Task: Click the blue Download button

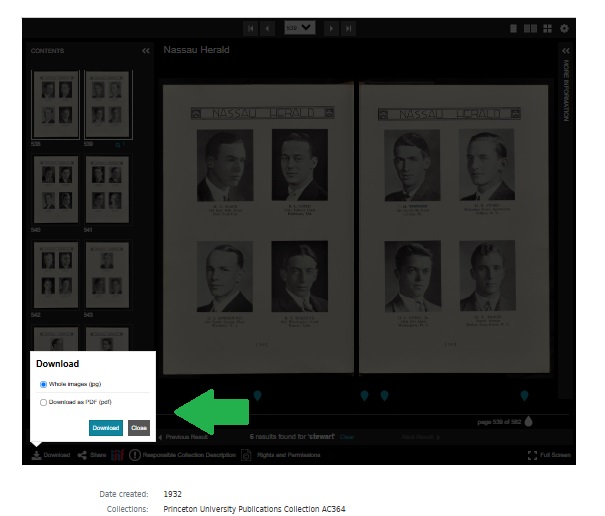Action: [106, 428]
